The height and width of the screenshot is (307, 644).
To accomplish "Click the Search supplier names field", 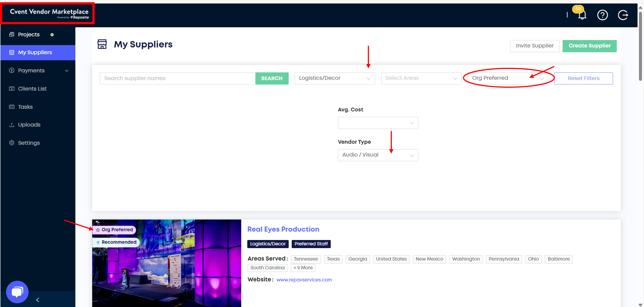I will click(x=177, y=78).
